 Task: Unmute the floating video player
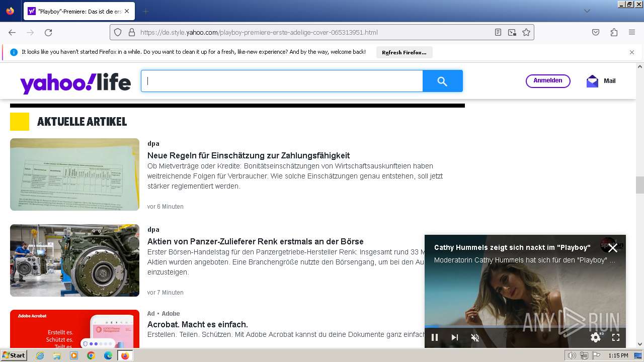[x=475, y=337]
